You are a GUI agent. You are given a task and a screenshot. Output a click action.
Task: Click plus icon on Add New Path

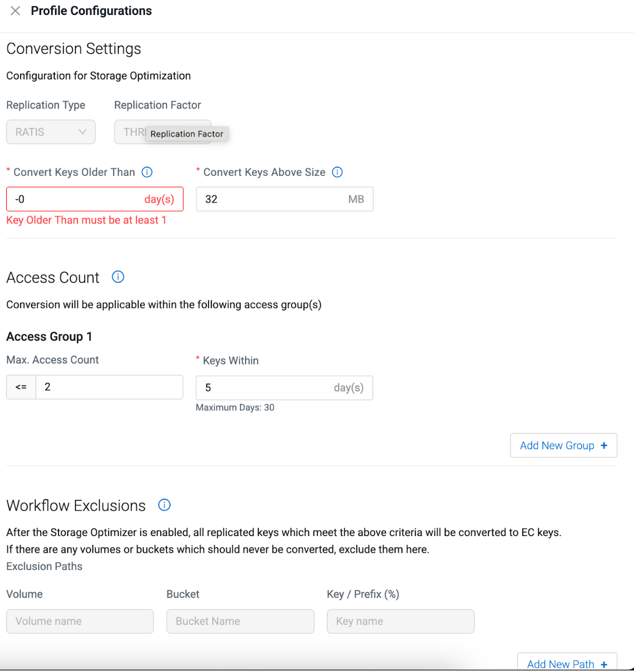pyautogui.click(x=604, y=664)
